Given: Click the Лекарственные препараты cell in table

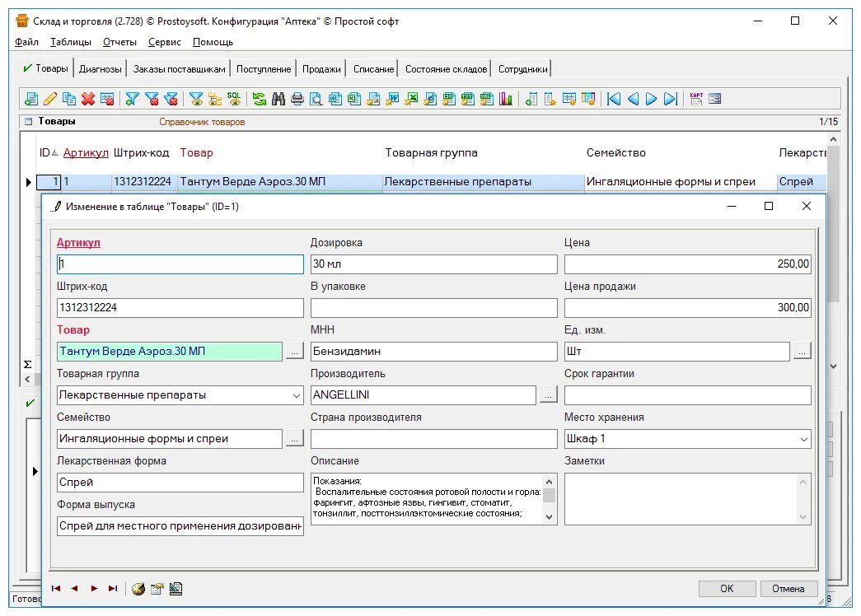Looking at the screenshot, I should point(483,182).
